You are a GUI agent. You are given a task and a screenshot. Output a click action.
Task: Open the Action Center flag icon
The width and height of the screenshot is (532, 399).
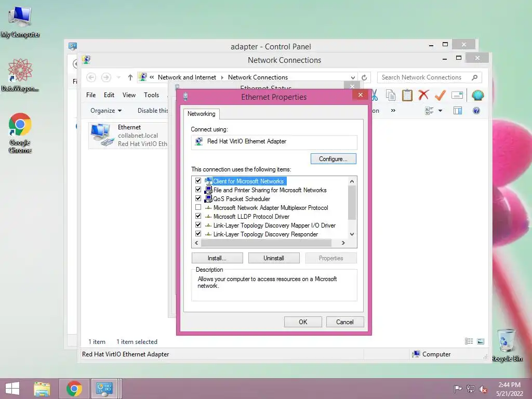click(x=458, y=389)
